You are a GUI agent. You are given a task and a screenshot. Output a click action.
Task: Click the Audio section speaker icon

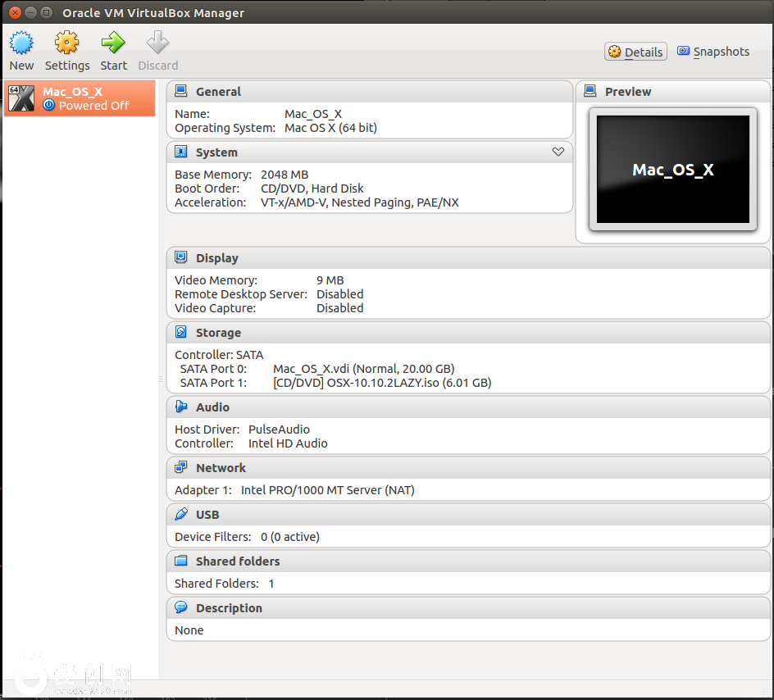coord(181,407)
